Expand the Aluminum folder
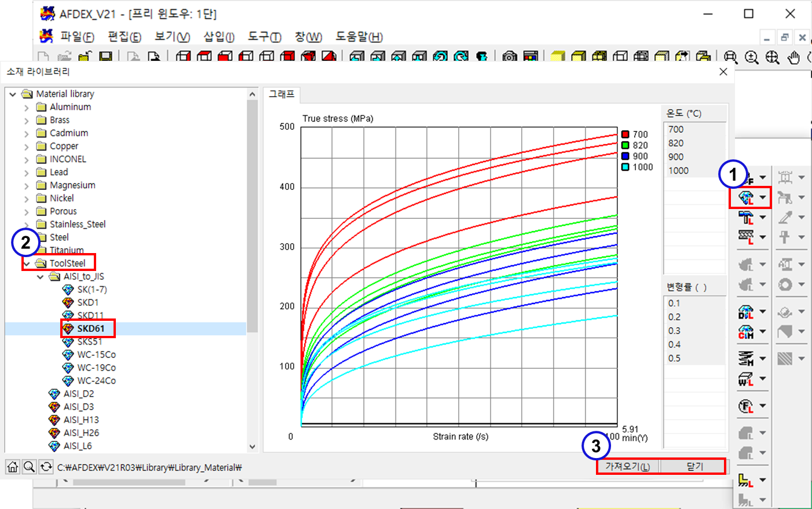The height and width of the screenshot is (509, 812). (27, 107)
